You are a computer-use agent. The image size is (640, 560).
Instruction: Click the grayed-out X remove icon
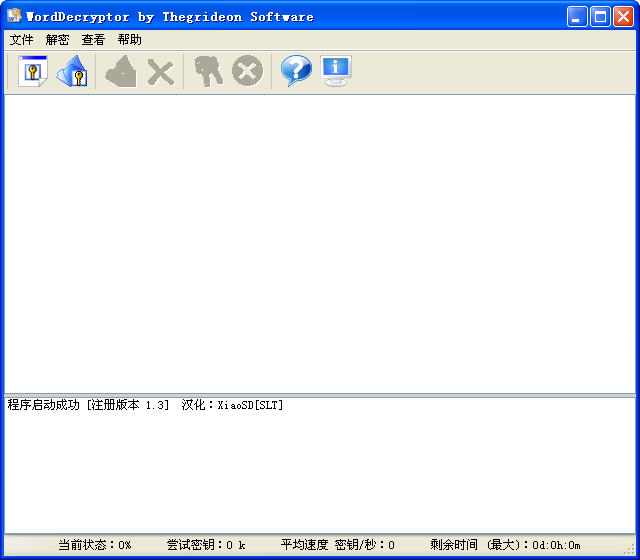click(161, 72)
